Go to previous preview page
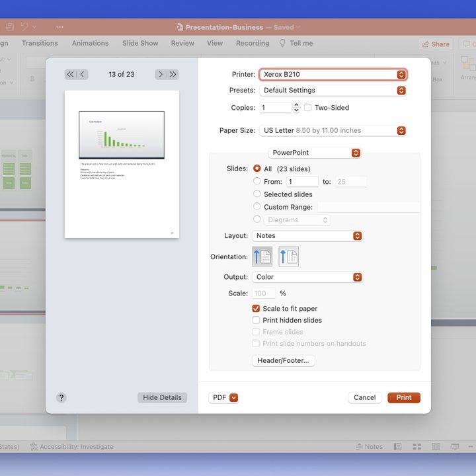Viewport: 476px width, 476px height. tap(82, 74)
